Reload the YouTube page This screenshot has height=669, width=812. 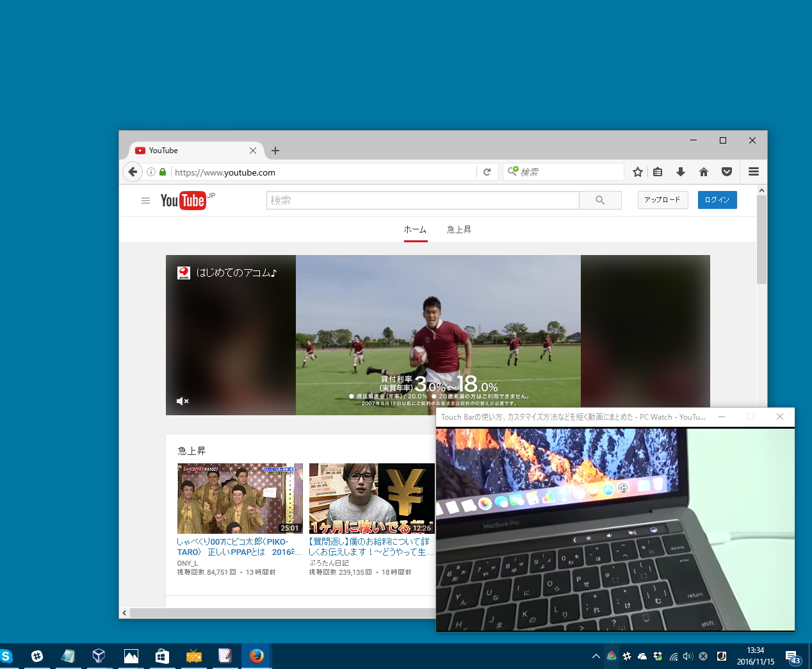pos(487,172)
